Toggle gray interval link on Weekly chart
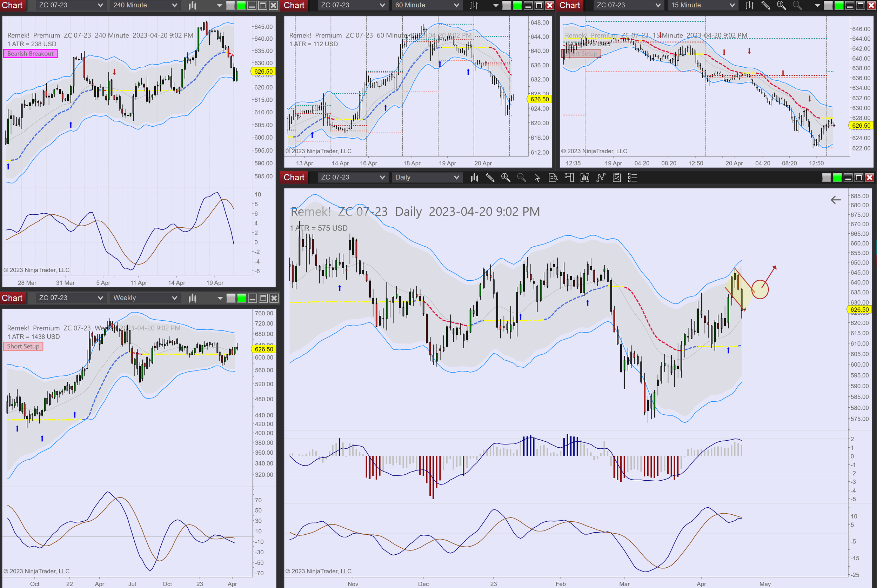 point(231,298)
